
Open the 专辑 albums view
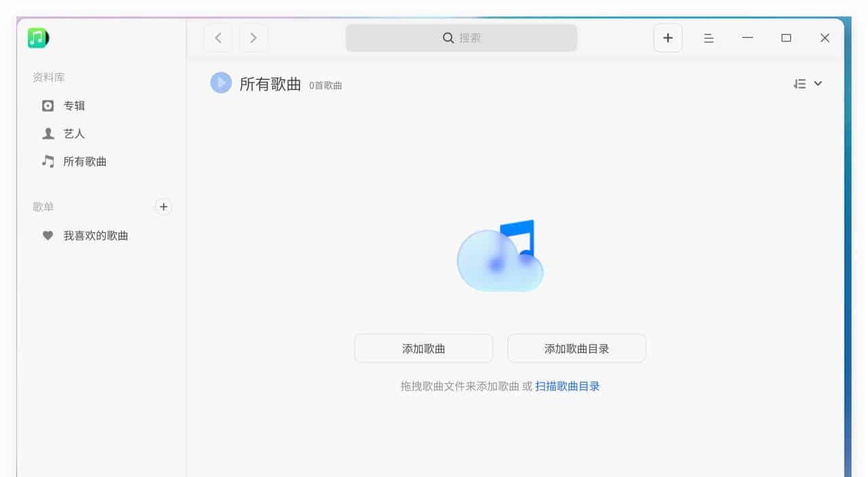tap(73, 106)
